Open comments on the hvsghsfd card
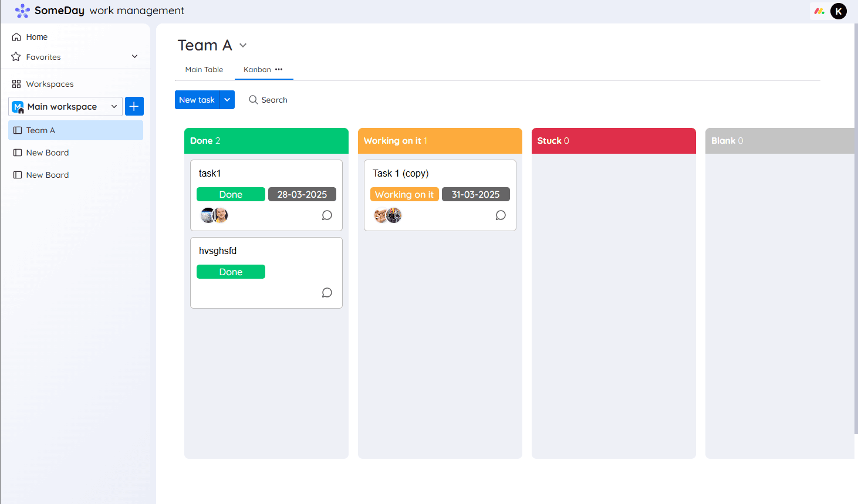This screenshot has width=858, height=504. pos(327,292)
